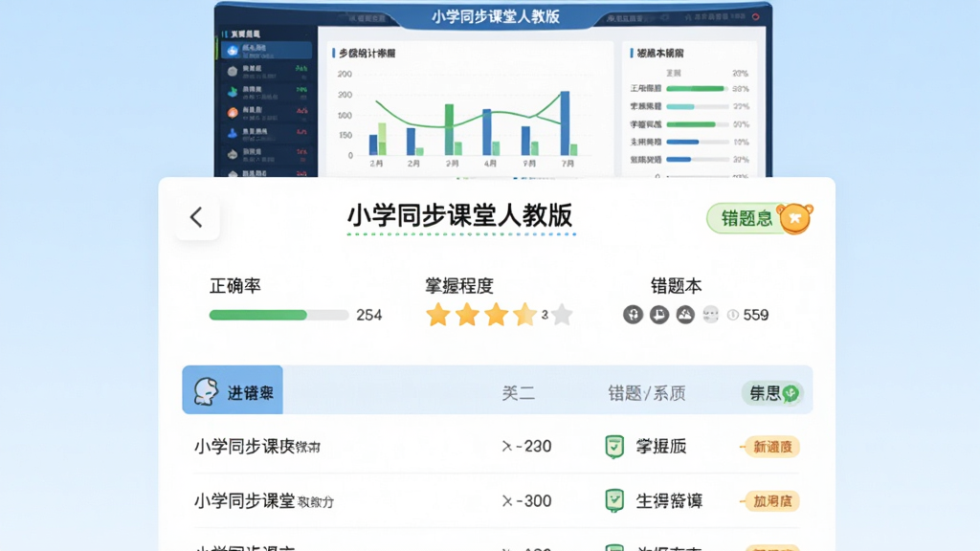Click the 10% progress bar in the right dashboard panel

pyautogui.click(x=698, y=142)
